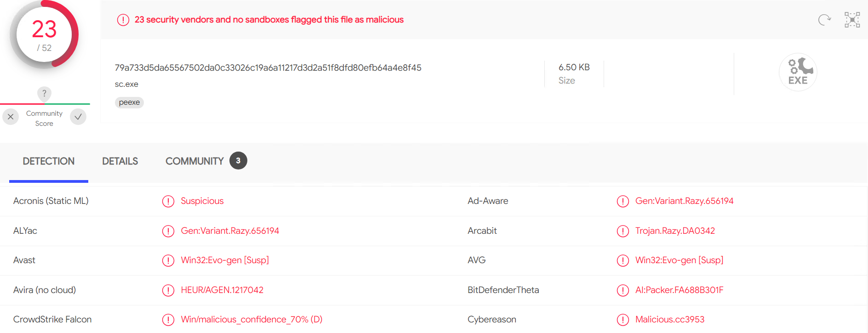Click Avast's Win32:Evo-gen detection link
Screen dimensions: 868x333
click(x=224, y=260)
